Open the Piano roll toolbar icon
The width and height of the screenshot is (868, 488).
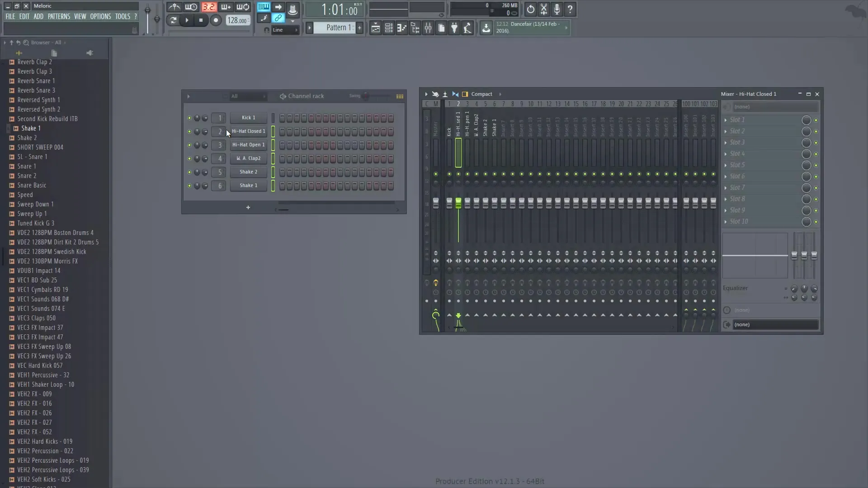click(x=402, y=28)
